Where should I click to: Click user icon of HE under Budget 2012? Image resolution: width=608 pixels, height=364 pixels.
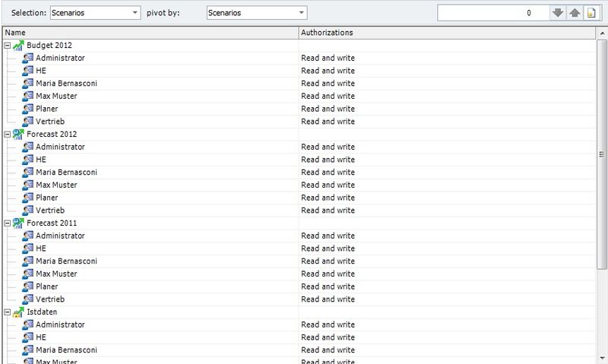(27, 71)
